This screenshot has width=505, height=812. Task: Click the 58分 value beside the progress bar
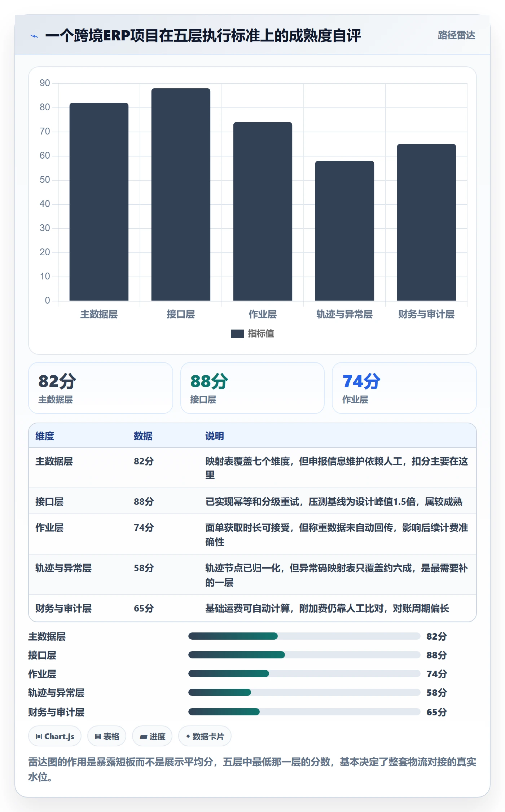pyautogui.click(x=436, y=693)
